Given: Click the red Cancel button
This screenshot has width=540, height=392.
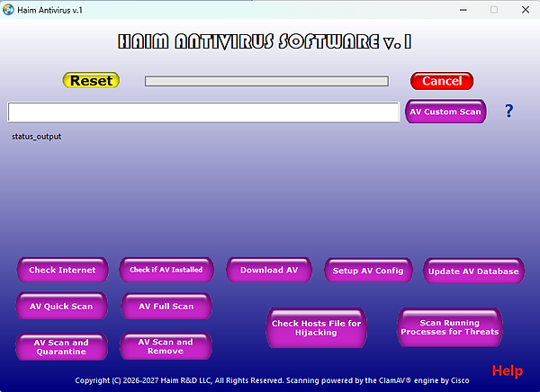Looking at the screenshot, I should (x=442, y=81).
